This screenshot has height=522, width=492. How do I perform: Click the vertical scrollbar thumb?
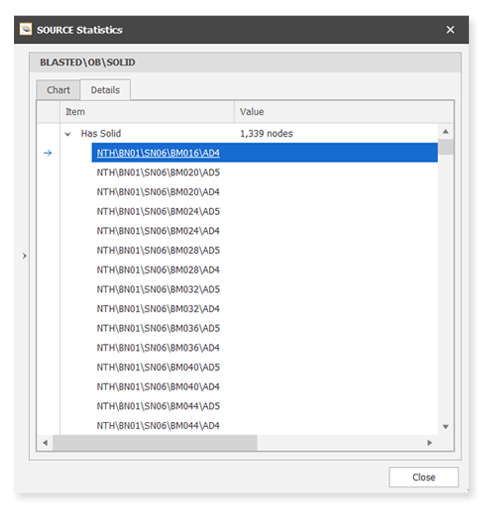point(446,147)
